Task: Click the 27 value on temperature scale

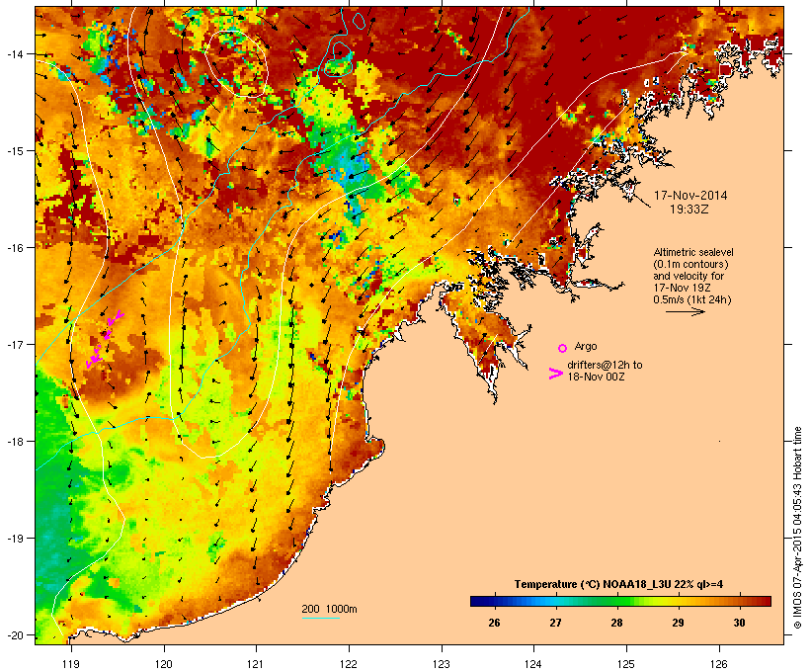Action: pos(555,623)
